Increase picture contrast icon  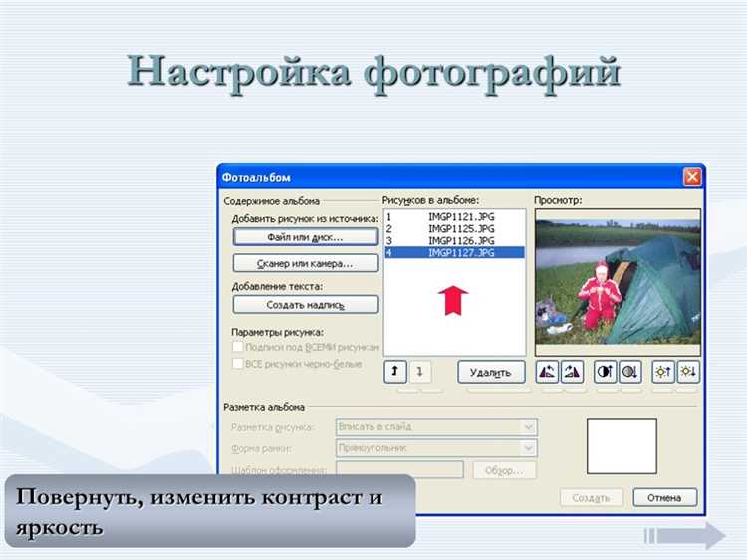[x=605, y=372]
